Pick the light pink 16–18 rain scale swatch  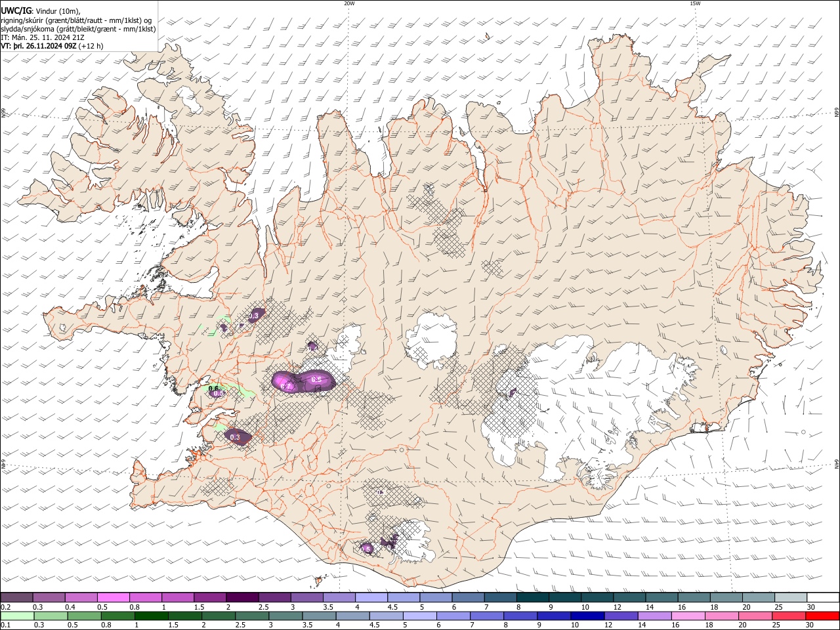(x=688, y=616)
